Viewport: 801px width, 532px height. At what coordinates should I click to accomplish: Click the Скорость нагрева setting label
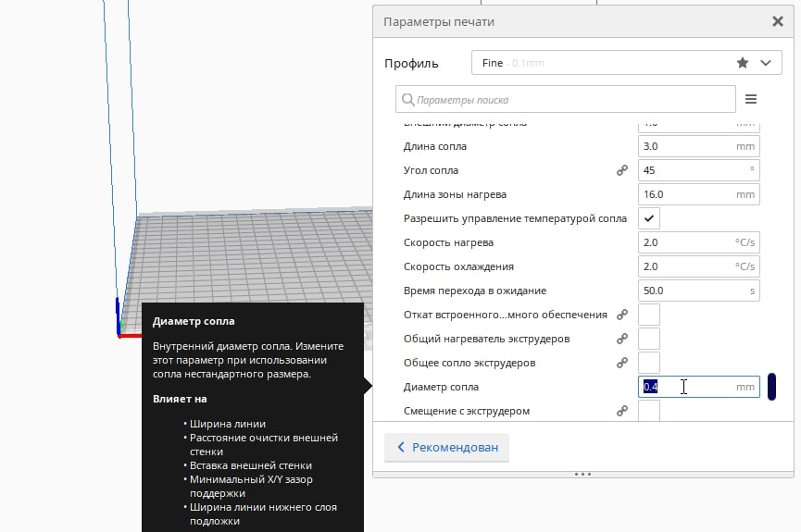(448, 242)
